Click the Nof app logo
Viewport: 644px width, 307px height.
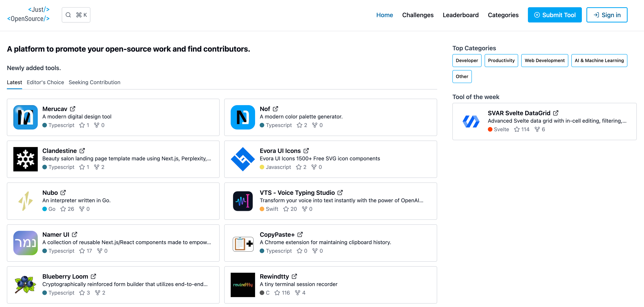(243, 117)
